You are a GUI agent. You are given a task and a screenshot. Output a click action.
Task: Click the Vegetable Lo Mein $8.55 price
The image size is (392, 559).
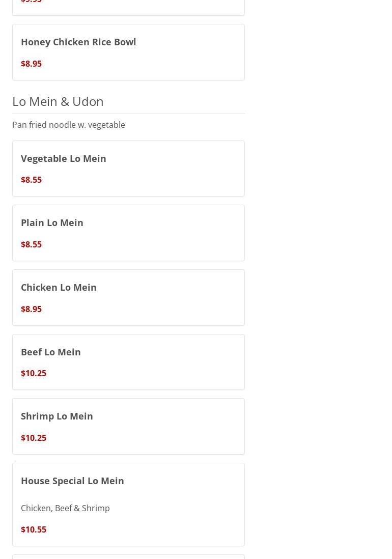point(31,180)
